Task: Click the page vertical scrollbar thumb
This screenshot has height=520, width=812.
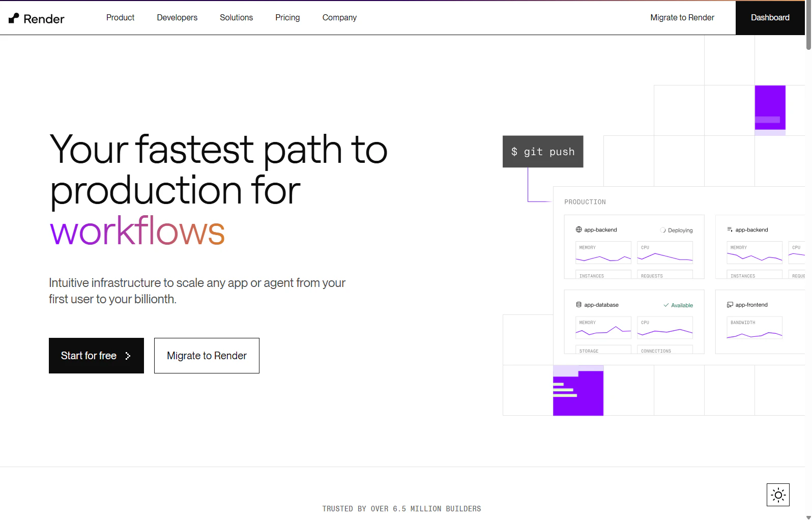Action: pyautogui.click(x=808, y=25)
